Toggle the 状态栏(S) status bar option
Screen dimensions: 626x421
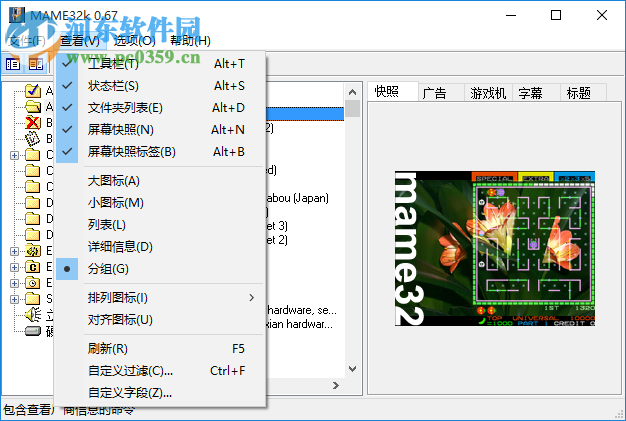pos(160,86)
